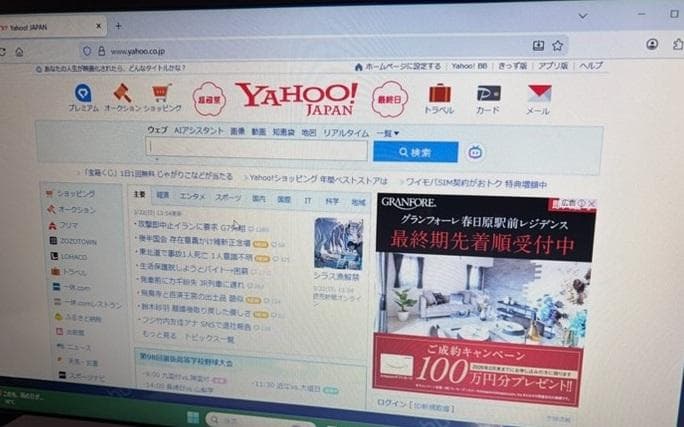Switch to the 地域 news tab
684x427 pixels.
359,202
